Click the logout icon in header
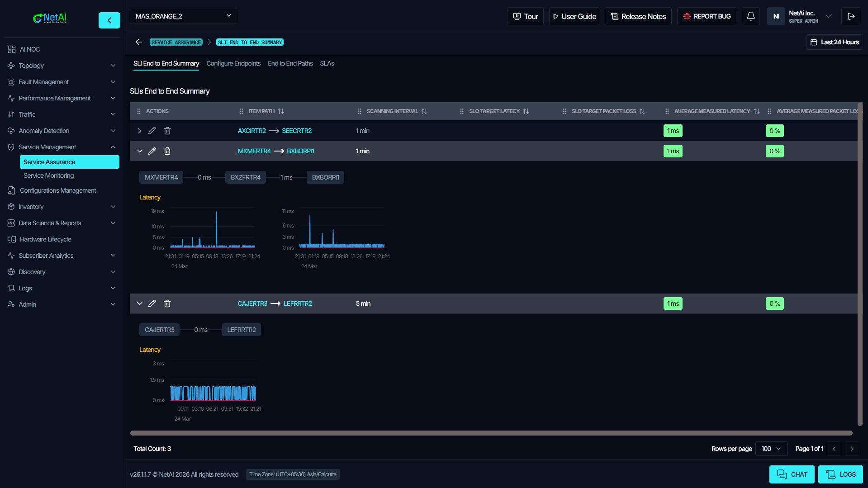The image size is (868, 488). coord(851,16)
